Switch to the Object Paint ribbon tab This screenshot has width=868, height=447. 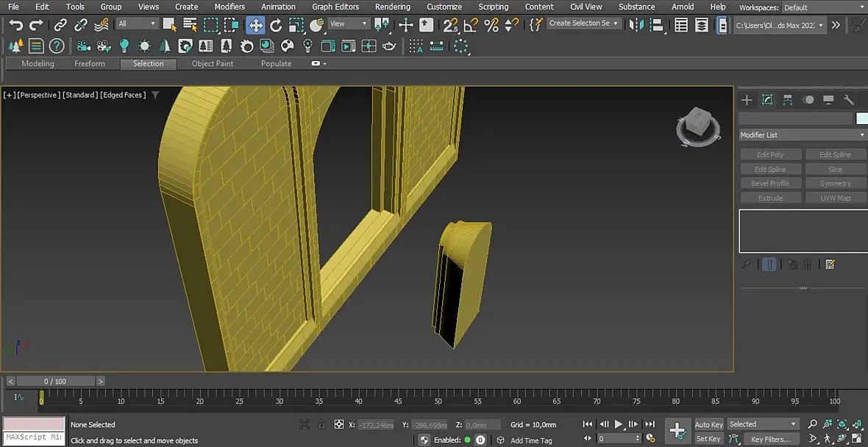click(x=213, y=64)
